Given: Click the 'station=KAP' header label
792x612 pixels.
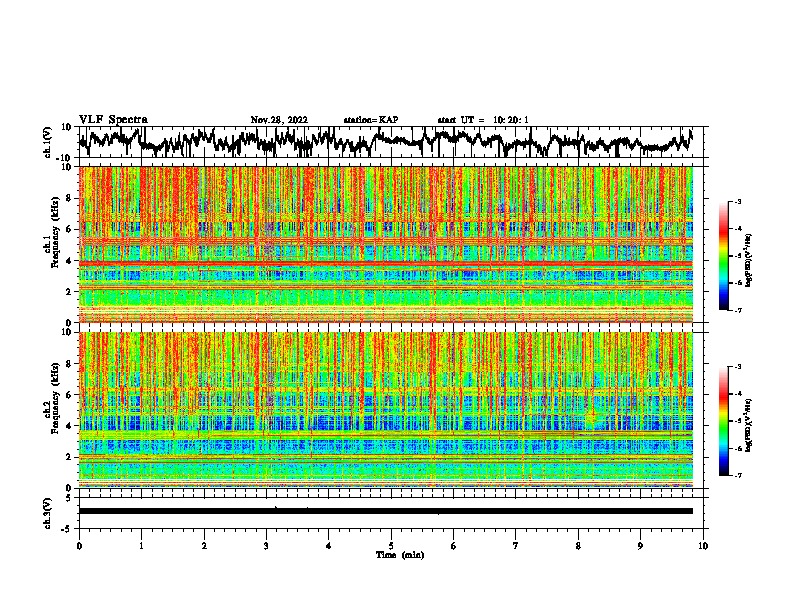Looking at the screenshot, I should (x=371, y=120).
